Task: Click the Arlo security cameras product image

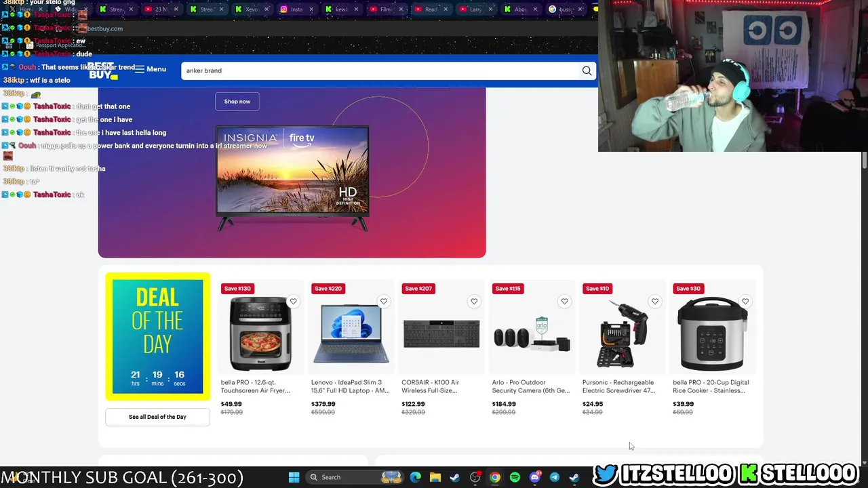Action: point(532,333)
